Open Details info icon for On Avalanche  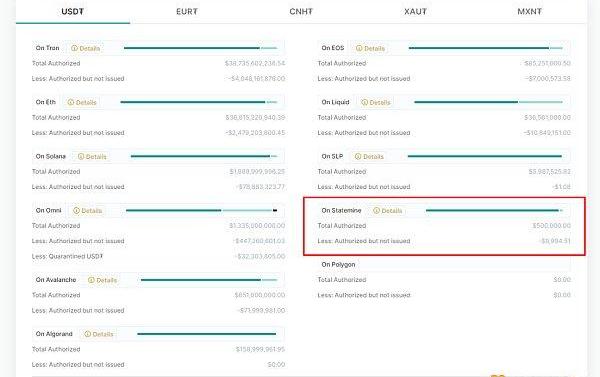tap(91, 280)
